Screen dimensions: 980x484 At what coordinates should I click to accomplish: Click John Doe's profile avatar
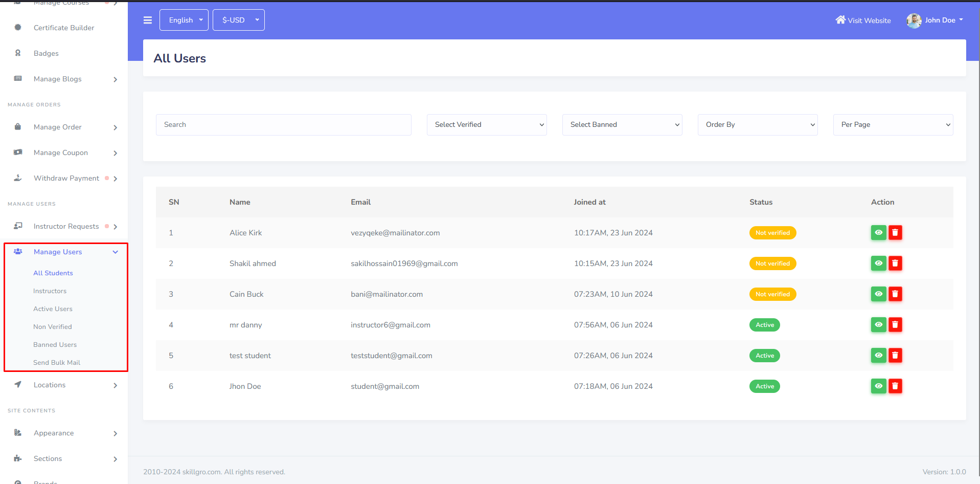pyautogui.click(x=914, y=20)
